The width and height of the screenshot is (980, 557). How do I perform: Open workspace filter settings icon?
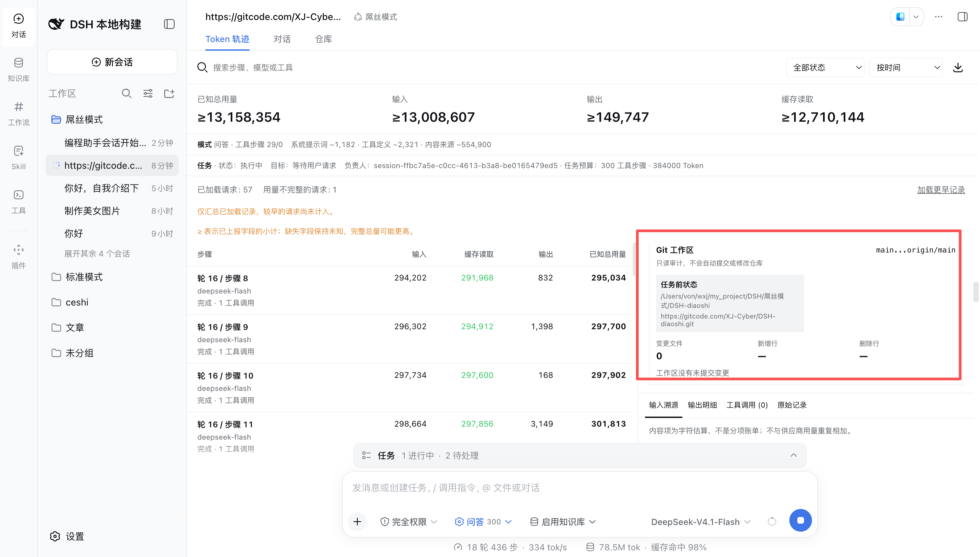148,93
